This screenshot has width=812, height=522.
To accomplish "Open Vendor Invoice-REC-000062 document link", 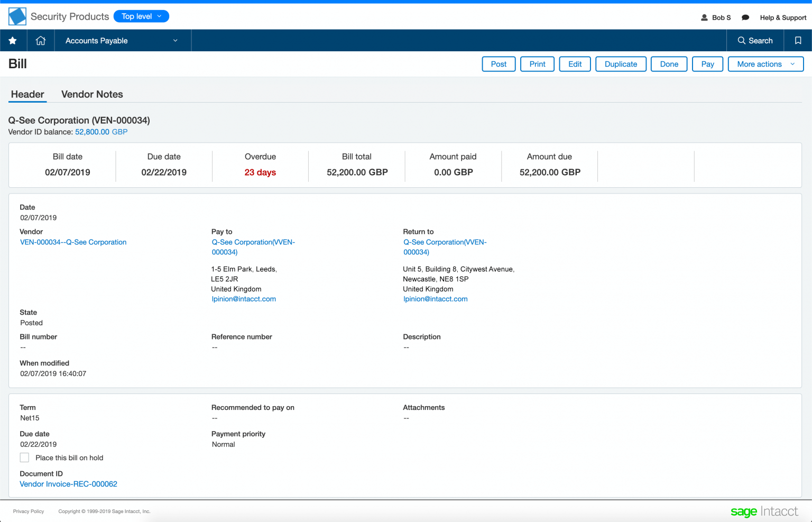I will click(68, 484).
